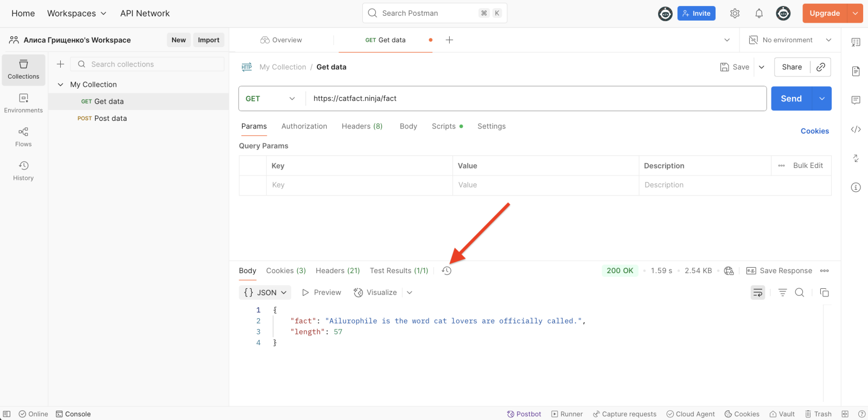Screen dimensions: 868x420
Task: Select Post data request in collection
Action: point(138,119)
